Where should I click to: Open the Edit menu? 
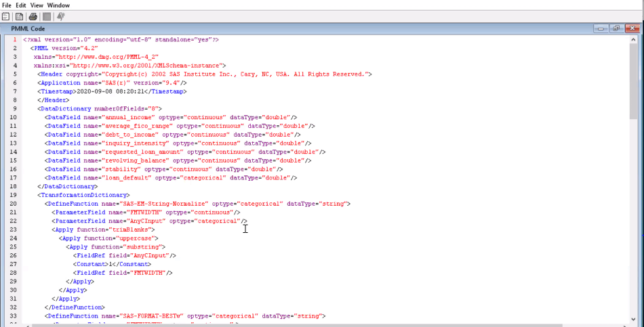pos(21,5)
